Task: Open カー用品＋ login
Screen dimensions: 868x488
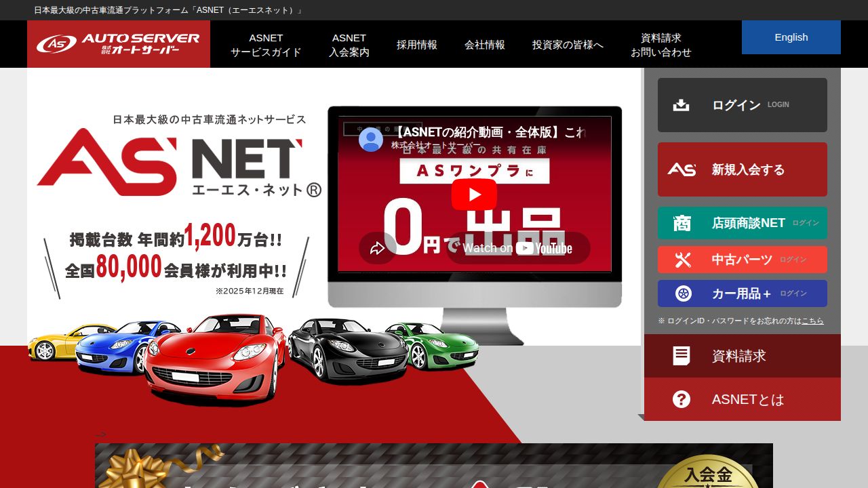Action: coord(743,293)
